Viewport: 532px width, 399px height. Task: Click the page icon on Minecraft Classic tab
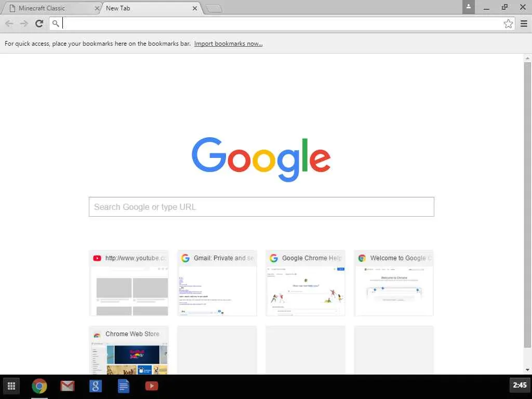coord(12,8)
